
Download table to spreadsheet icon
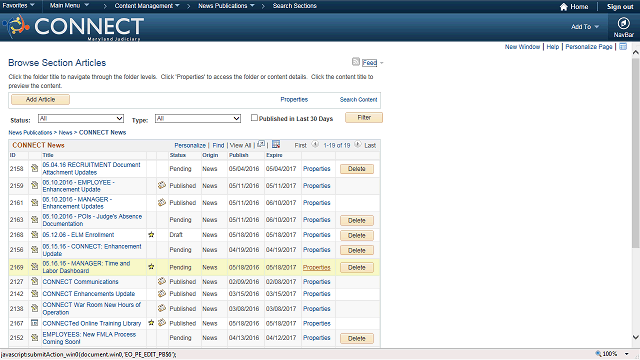point(276,144)
